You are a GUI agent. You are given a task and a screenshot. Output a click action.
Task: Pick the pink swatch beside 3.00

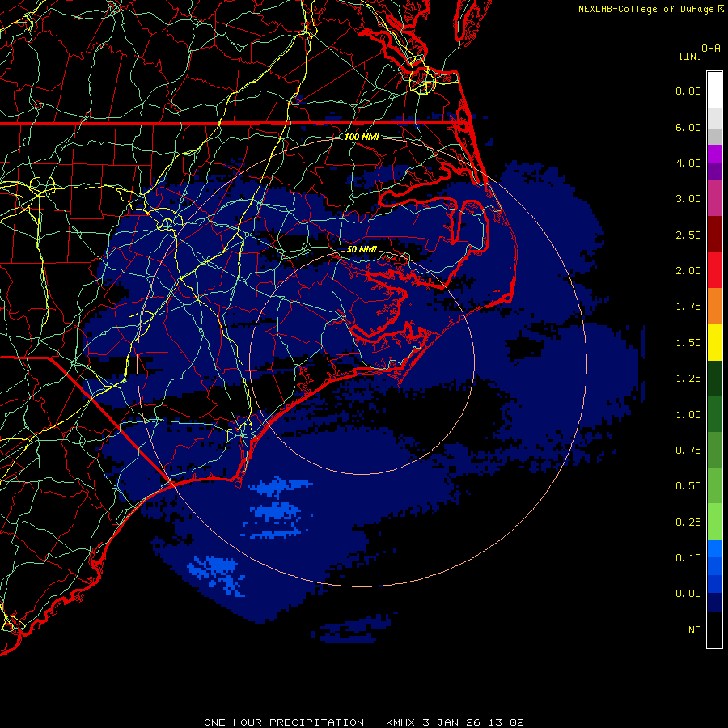(714, 198)
